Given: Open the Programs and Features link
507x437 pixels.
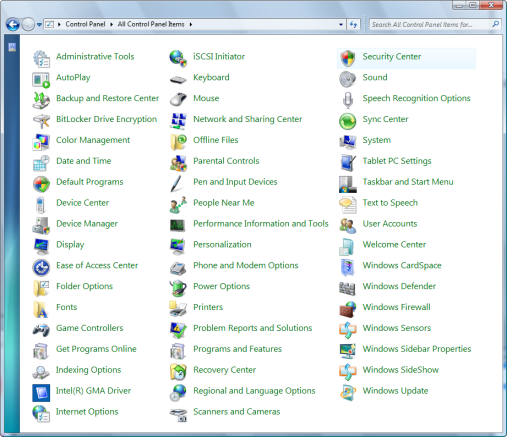Looking at the screenshot, I should pyautogui.click(x=237, y=349).
